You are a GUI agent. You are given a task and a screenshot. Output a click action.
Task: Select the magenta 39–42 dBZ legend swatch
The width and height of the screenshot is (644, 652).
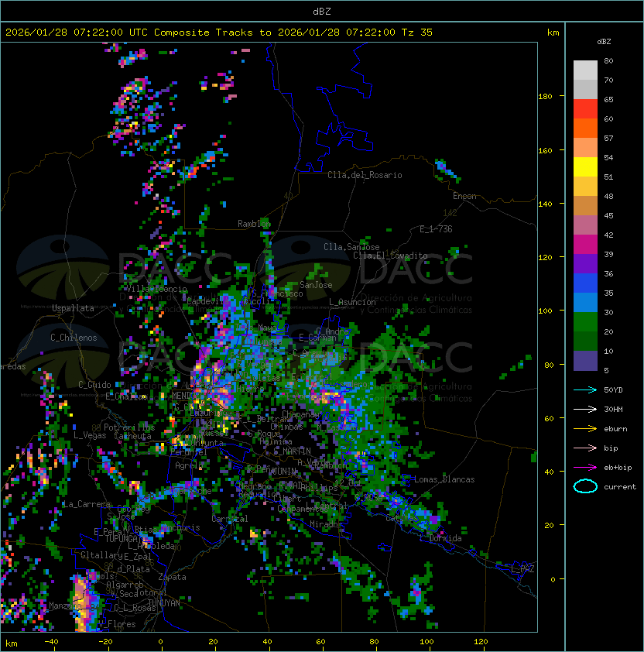[585, 245]
